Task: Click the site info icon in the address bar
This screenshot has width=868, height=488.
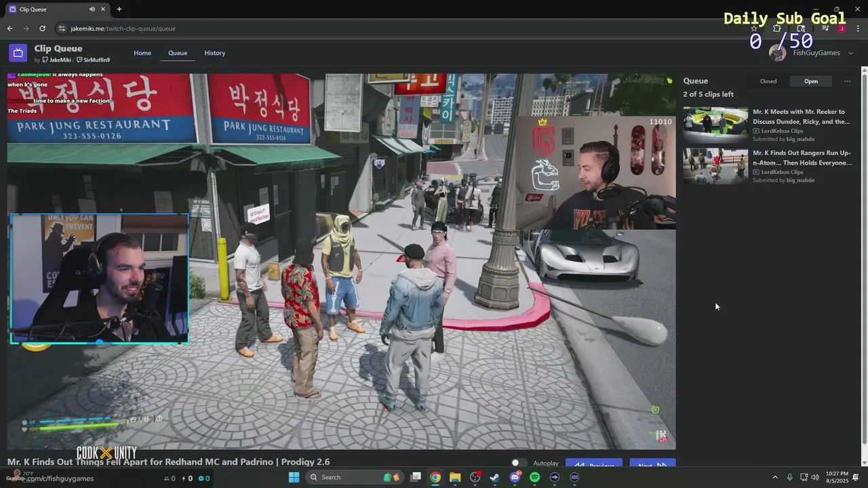Action: 62,28
